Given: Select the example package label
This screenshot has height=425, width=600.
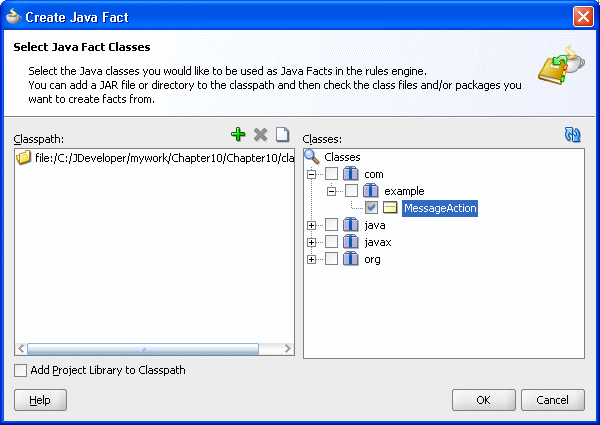Looking at the screenshot, I should point(404,191).
